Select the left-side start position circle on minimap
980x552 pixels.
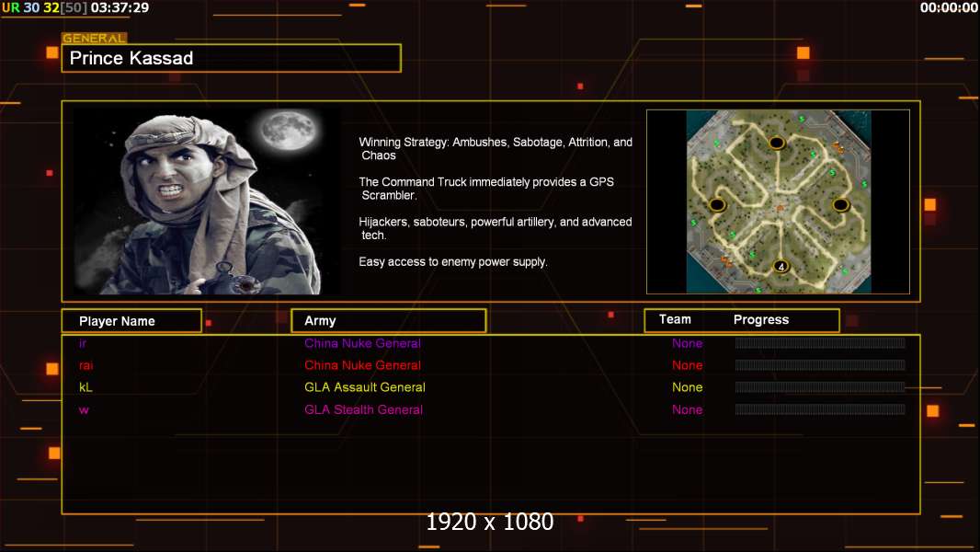(717, 204)
